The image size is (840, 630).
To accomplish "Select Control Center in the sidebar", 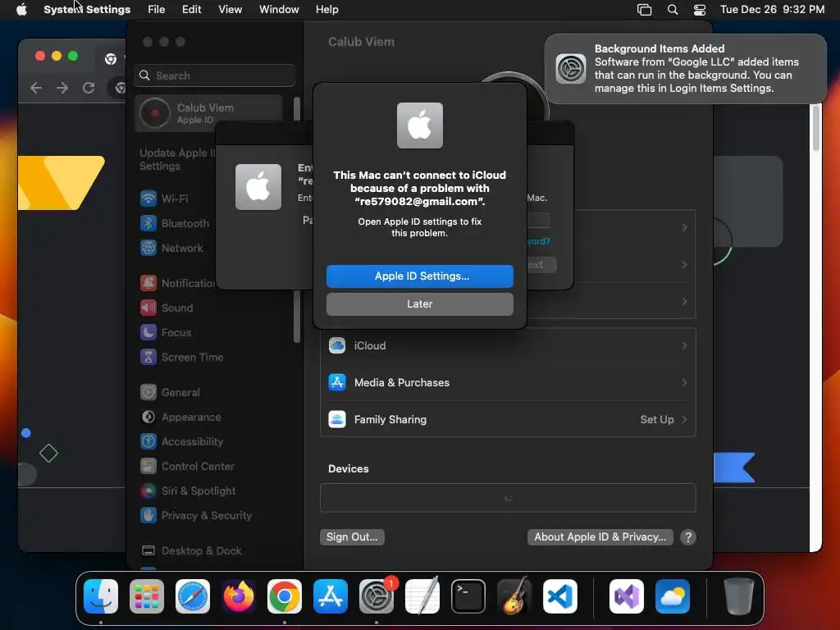I will tap(187, 467).
